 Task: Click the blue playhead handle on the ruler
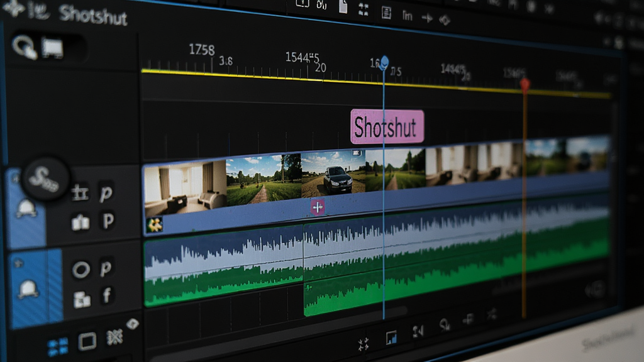(x=384, y=63)
